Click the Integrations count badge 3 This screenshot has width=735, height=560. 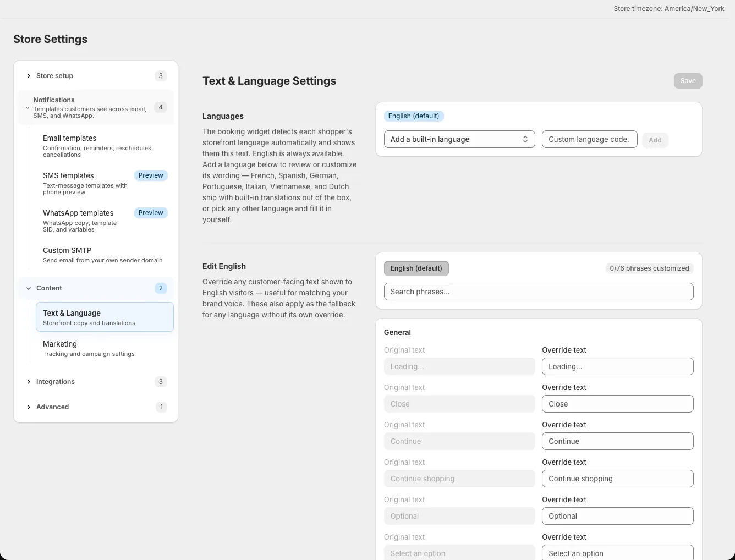161,382
